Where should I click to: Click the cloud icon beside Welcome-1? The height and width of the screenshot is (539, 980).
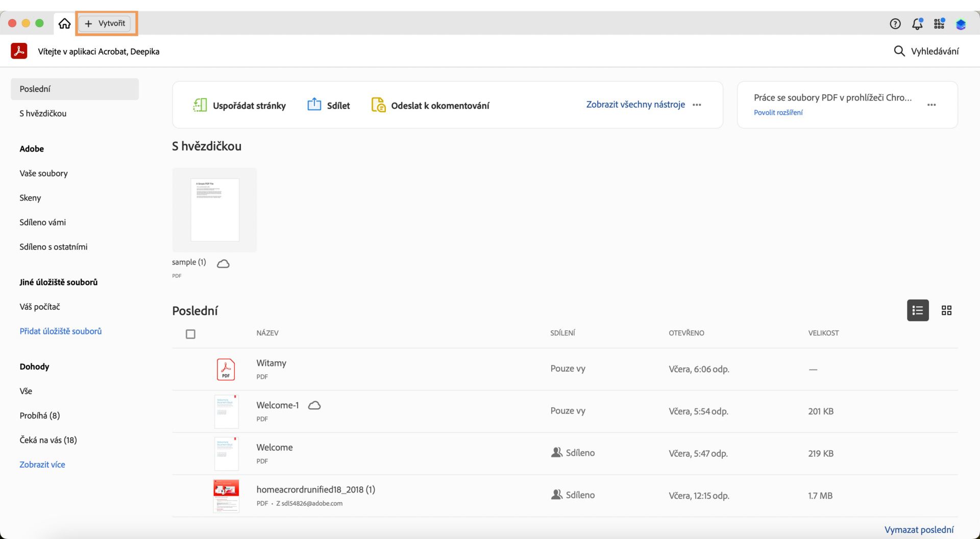click(x=314, y=405)
